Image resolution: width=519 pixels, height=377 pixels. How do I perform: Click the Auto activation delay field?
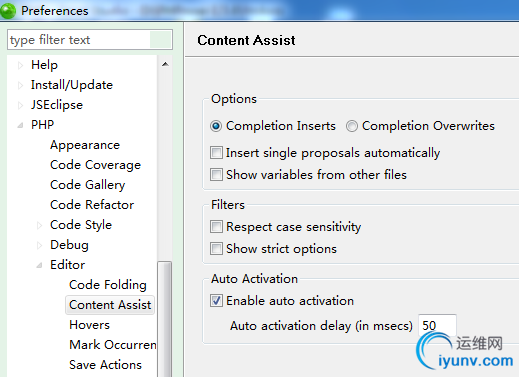click(437, 325)
